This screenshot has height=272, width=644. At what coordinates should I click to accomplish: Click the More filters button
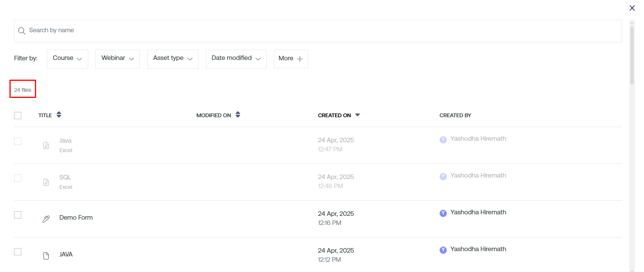291,59
